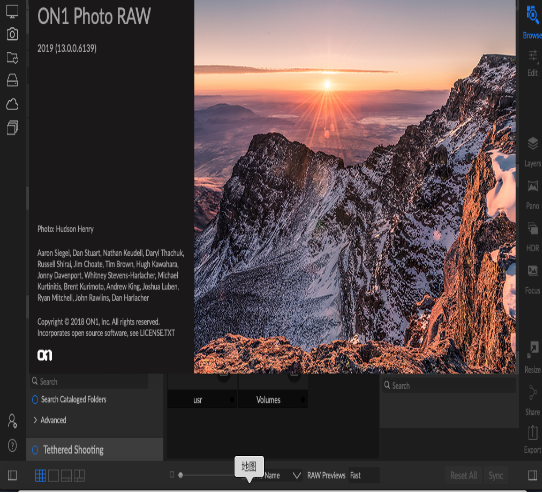
Task: Open the Focus stacking module
Action: click(x=533, y=280)
